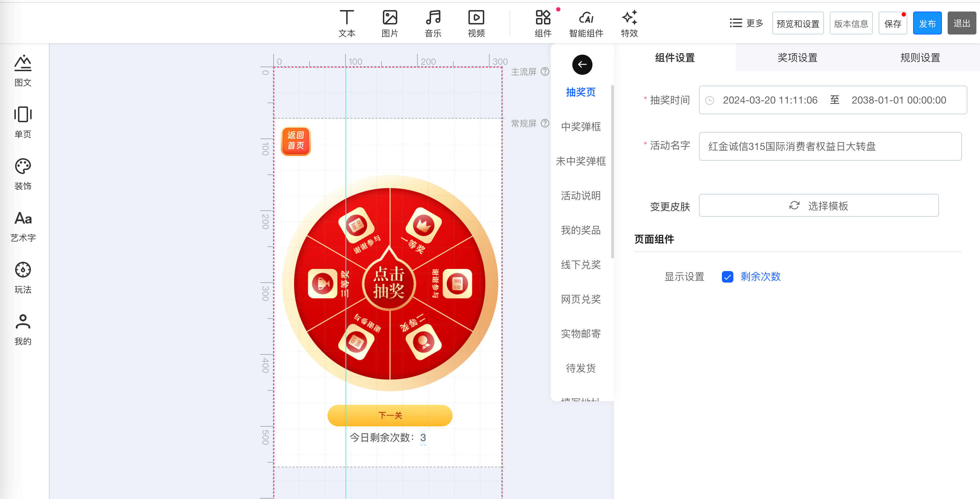Open the 更多 more menu
Image resolution: width=980 pixels, height=499 pixels.
coord(746,23)
